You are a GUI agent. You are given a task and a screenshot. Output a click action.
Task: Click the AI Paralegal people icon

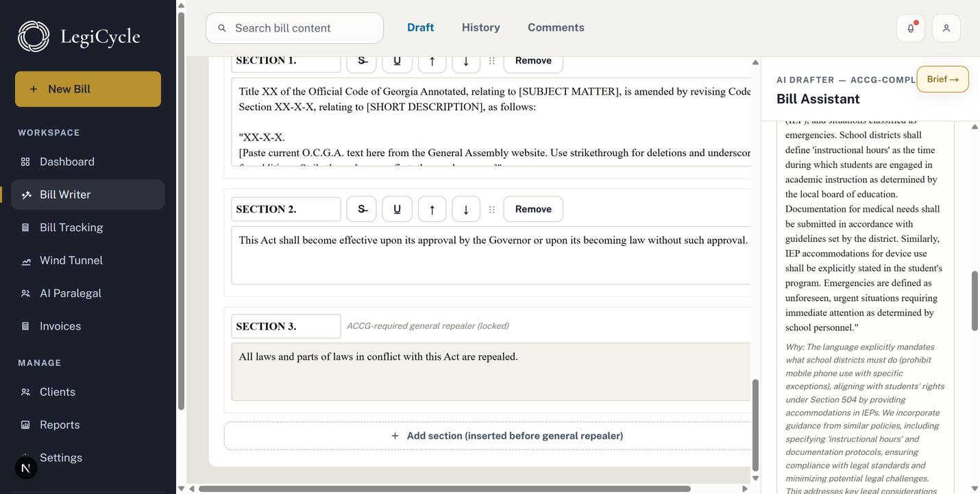click(25, 293)
